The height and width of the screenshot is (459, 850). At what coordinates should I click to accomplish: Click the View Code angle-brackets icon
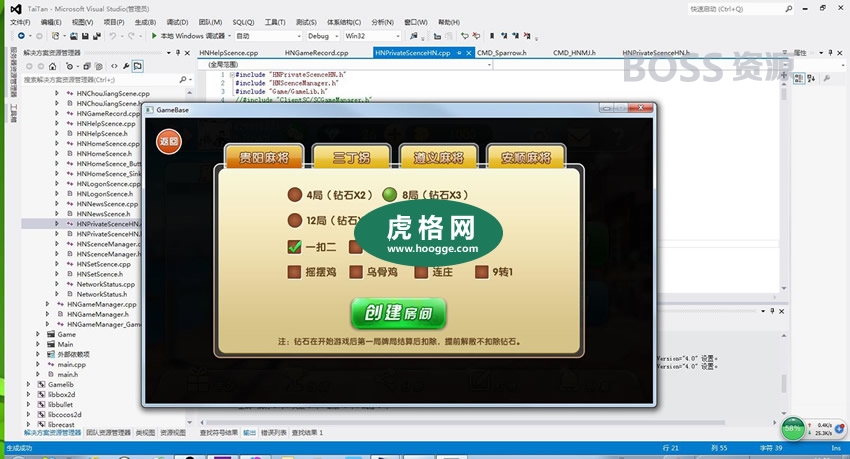point(114,66)
